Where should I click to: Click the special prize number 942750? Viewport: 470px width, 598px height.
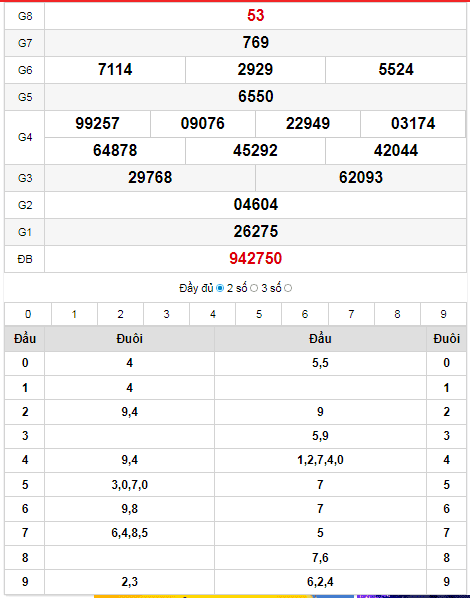click(x=256, y=259)
